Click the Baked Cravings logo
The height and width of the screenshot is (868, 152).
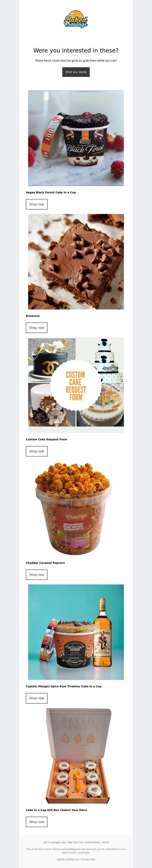tap(76, 19)
